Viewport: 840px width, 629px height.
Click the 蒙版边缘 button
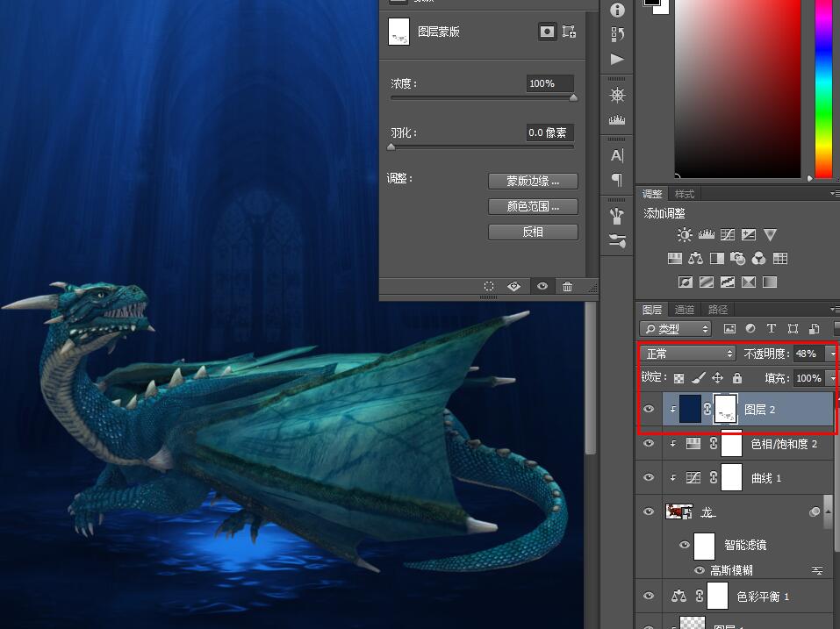(533, 181)
